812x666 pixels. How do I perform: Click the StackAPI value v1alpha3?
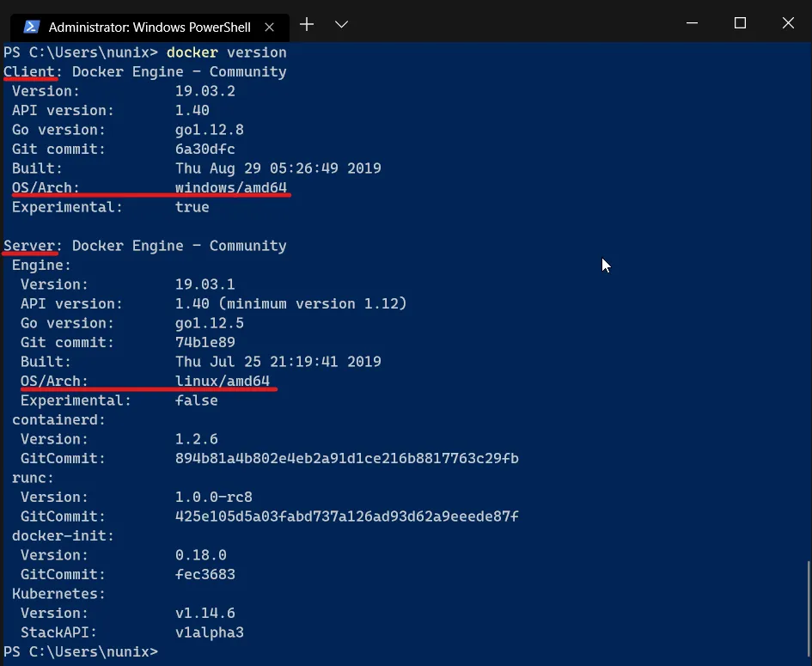point(209,632)
